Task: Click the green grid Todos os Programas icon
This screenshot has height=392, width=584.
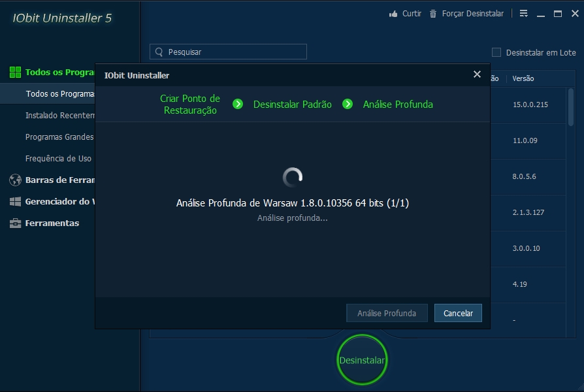Action: (15, 73)
